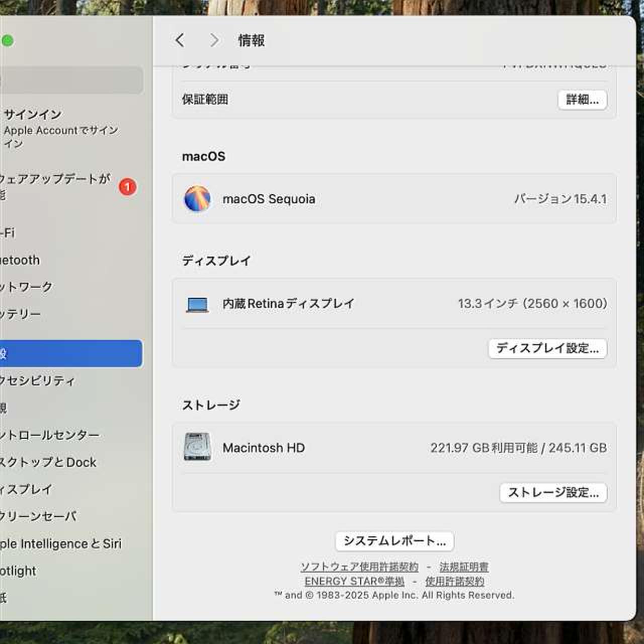644x644 pixels.
Task: Select コントロールセンター in sidebar
Action: pos(50,435)
